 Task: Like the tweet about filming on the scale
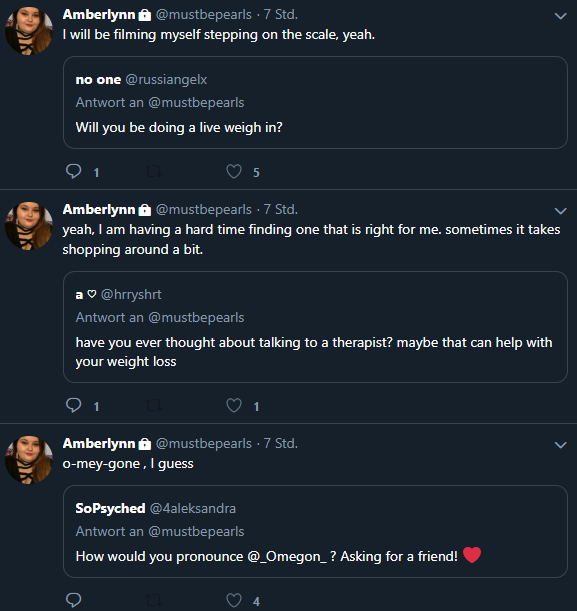coord(234,171)
